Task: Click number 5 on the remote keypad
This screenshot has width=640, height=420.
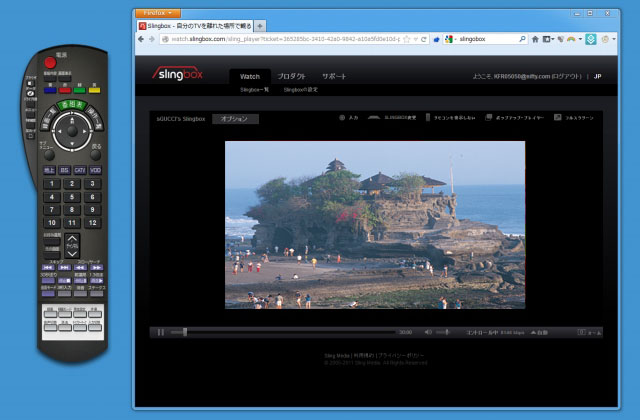Action: (x=72, y=197)
